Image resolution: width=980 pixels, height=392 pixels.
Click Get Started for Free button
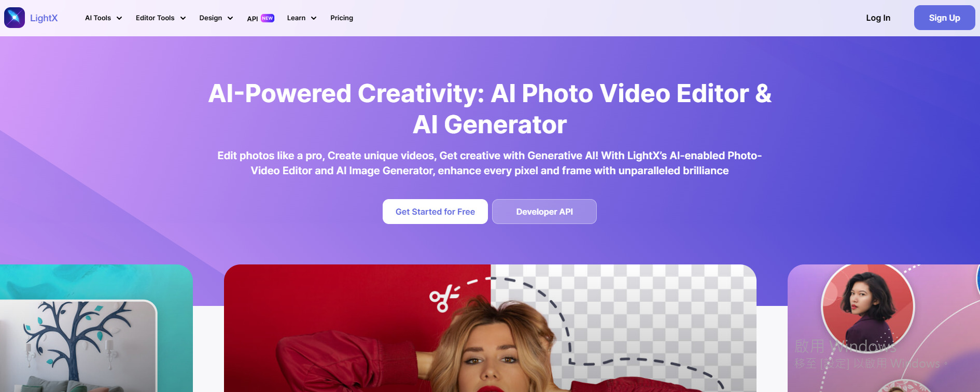point(435,212)
